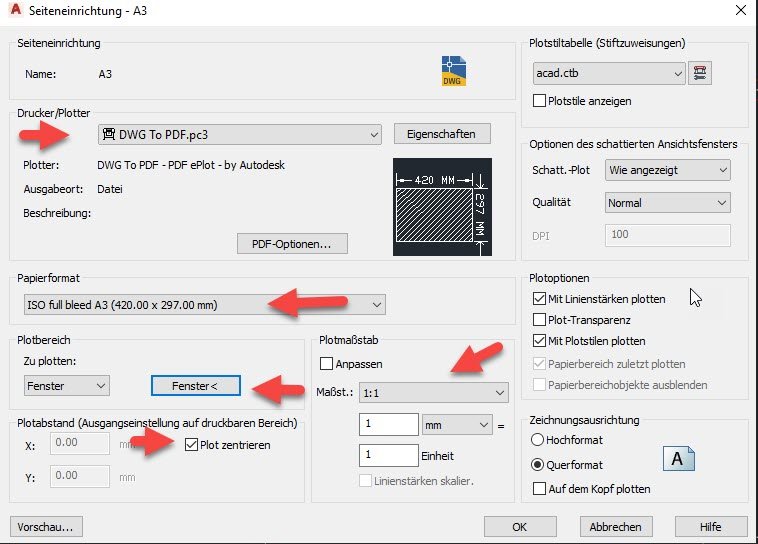Click the mm scale value field
The image size is (758, 544).
point(389,425)
